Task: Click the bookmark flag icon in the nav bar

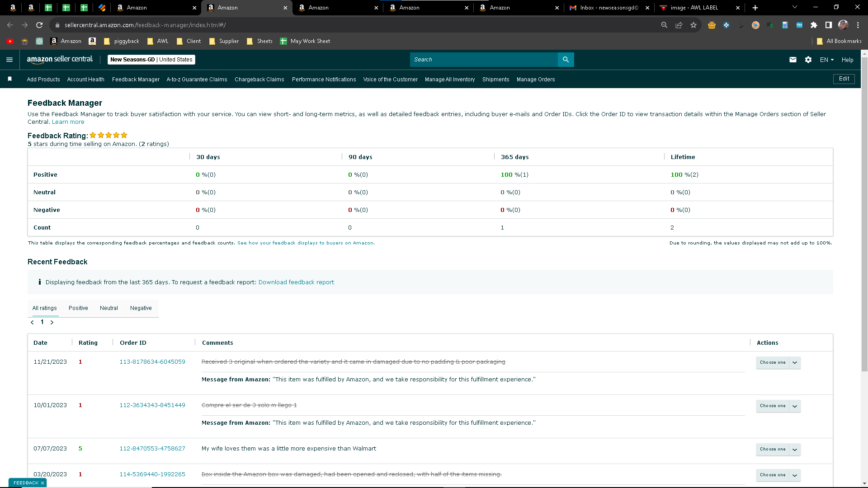Action: click(x=9, y=79)
